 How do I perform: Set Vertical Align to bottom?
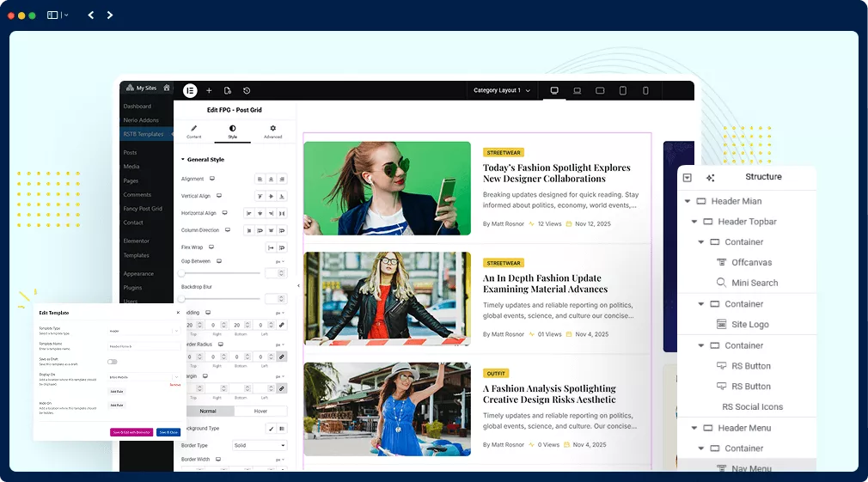point(282,197)
